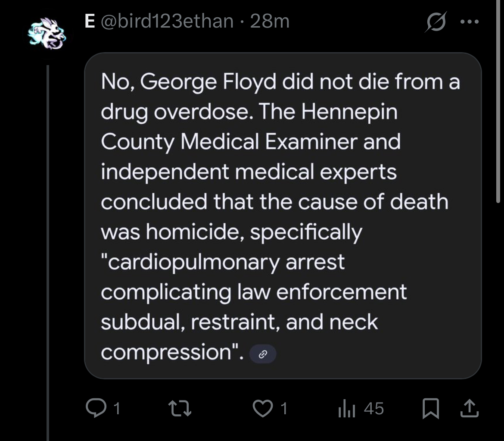This screenshot has height=441, width=504.
Task: Click the reply count "1"
Action: coord(117,409)
